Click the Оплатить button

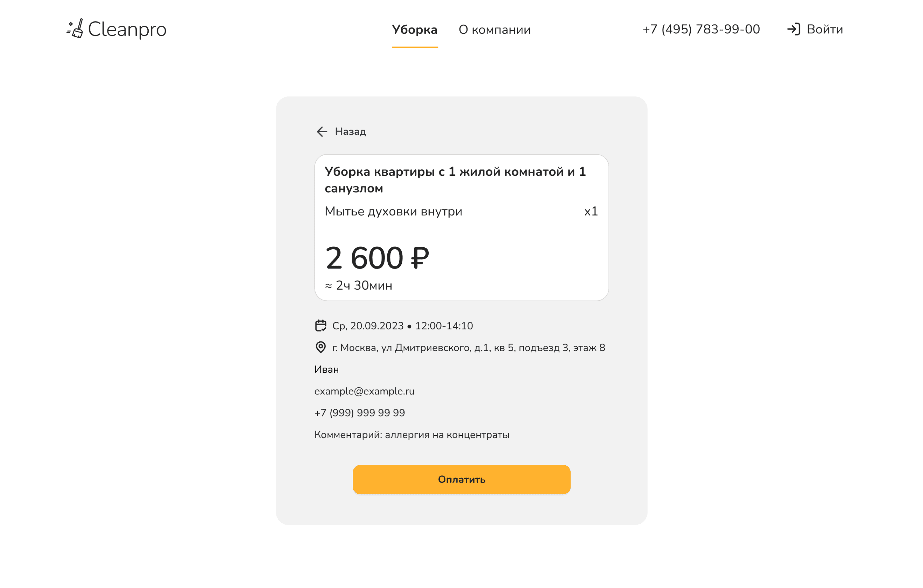[x=461, y=480]
